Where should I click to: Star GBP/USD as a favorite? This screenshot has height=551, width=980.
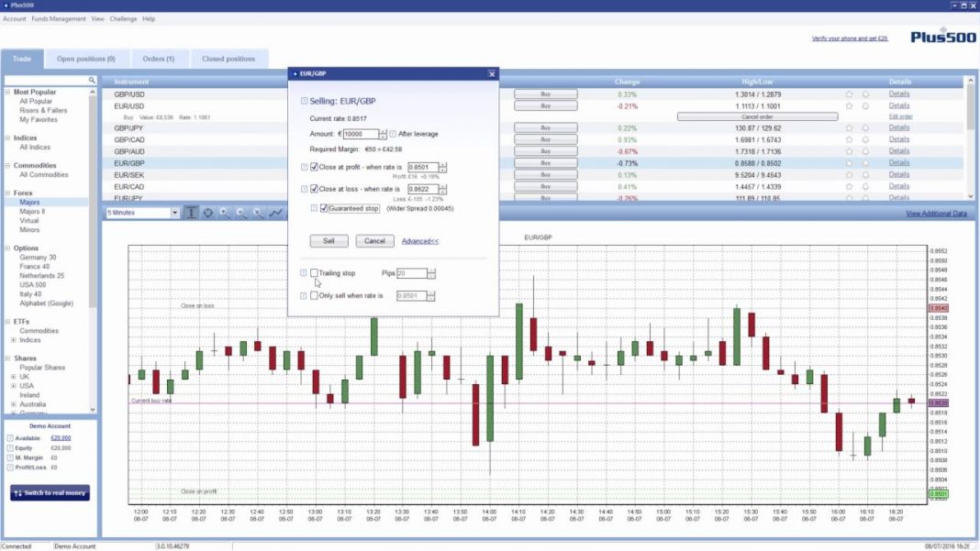point(850,94)
